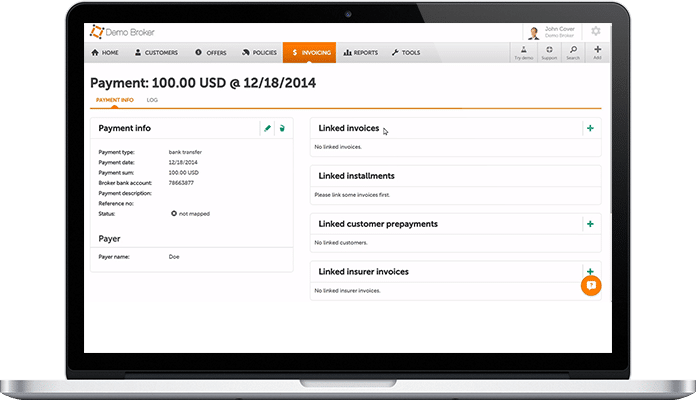Click John Cover user avatar
This screenshot has width=696, height=400.
[534, 32]
